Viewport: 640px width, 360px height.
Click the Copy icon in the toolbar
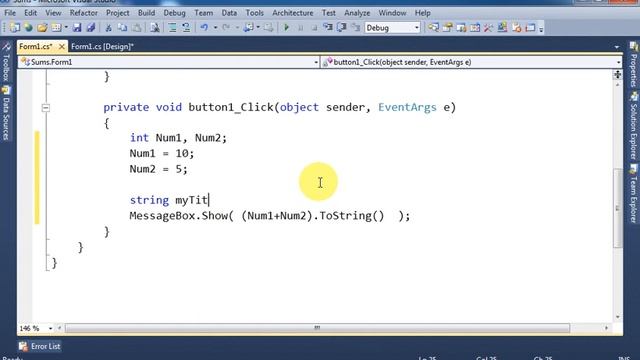[122, 28]
